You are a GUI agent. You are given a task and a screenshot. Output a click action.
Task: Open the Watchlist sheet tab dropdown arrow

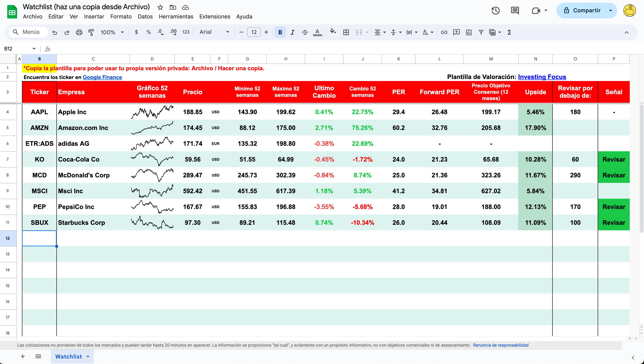pyautogui.click(x=88, y=357)
